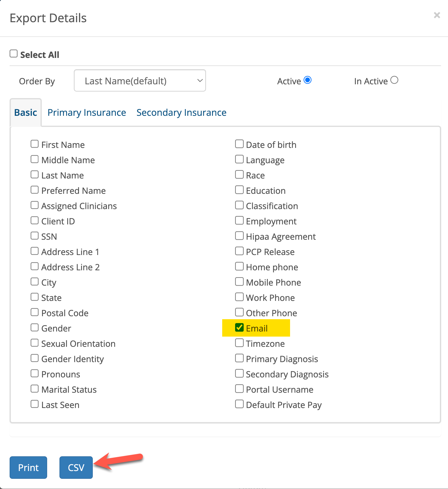Check the Marital Status field
Viewport: 448px width, 489px height.
point(35,388)
